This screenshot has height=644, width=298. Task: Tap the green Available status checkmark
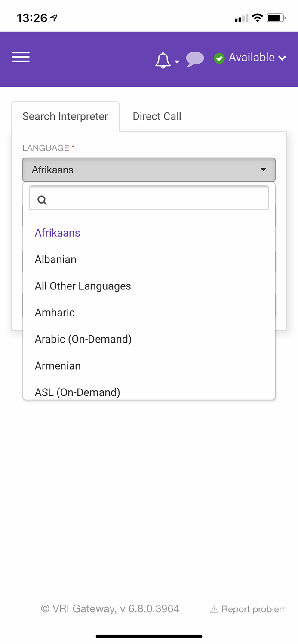tap(219, 58)
